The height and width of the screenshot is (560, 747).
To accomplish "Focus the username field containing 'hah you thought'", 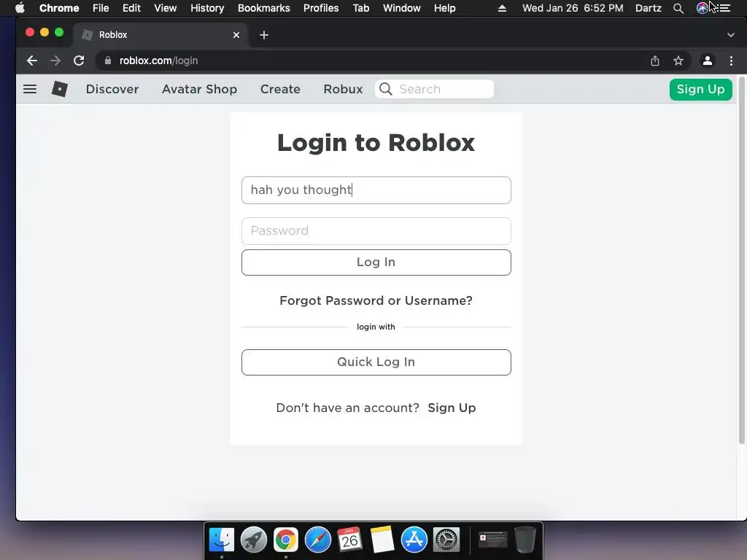I will pos(376,190).
